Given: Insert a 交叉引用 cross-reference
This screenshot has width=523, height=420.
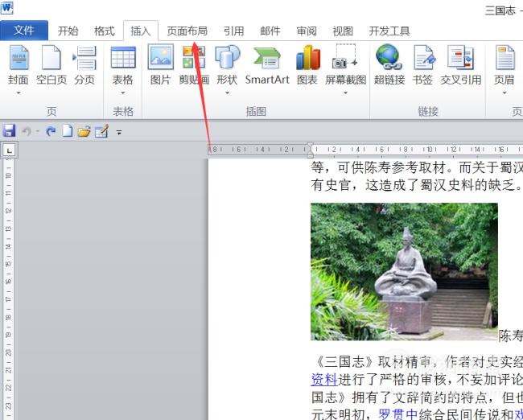Looking at the screenshot, I should point(460,66).
